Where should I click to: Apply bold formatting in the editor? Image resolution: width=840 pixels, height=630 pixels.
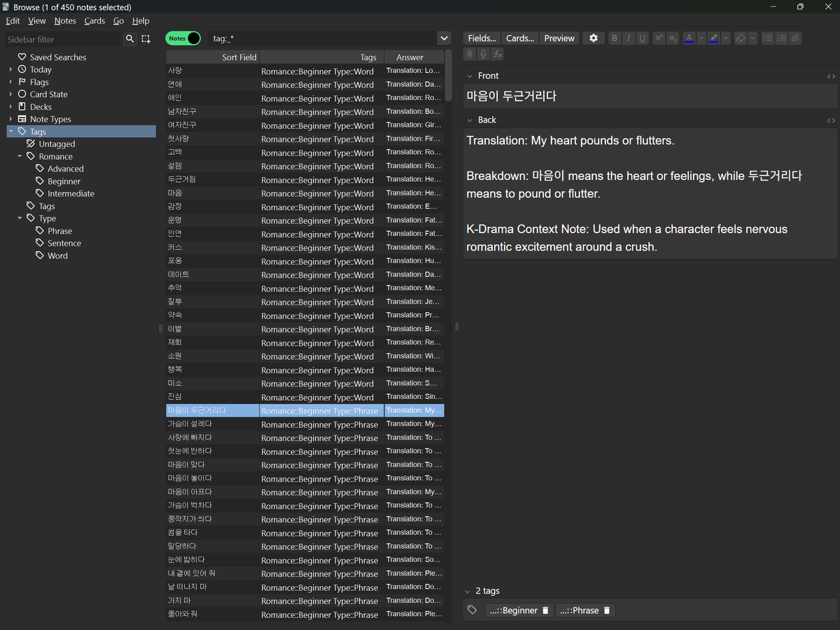pos(615,38)
